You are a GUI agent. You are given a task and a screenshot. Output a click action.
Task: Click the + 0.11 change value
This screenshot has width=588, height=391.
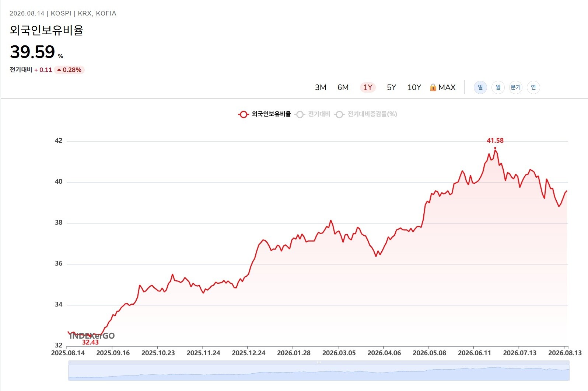43,70
